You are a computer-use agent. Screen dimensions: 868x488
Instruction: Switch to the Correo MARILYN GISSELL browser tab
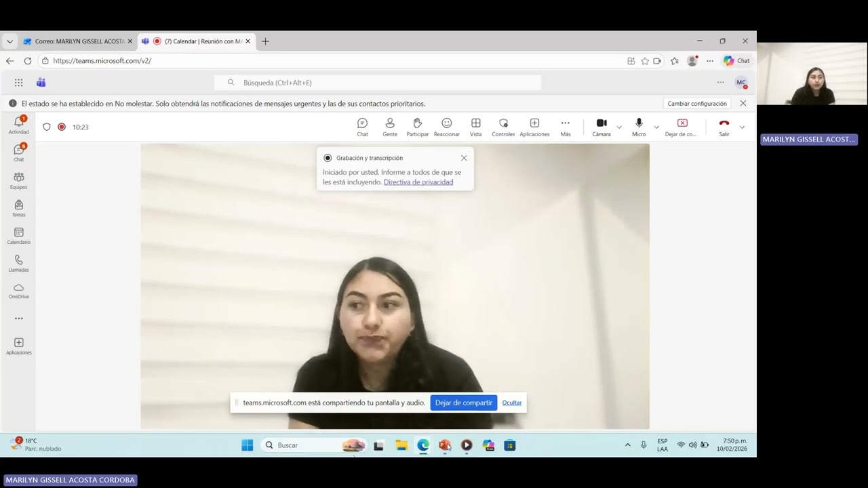(x=79, y=41)
